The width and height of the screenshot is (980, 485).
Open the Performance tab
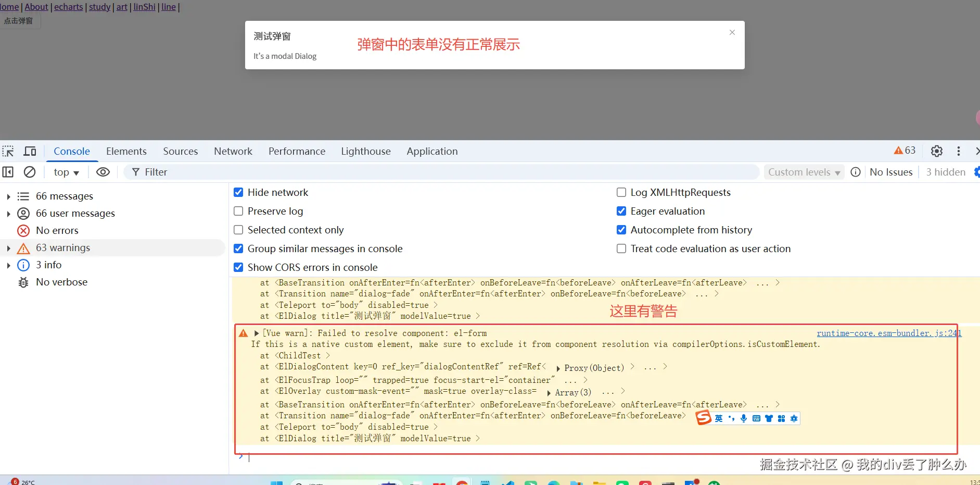pos(297,151)
